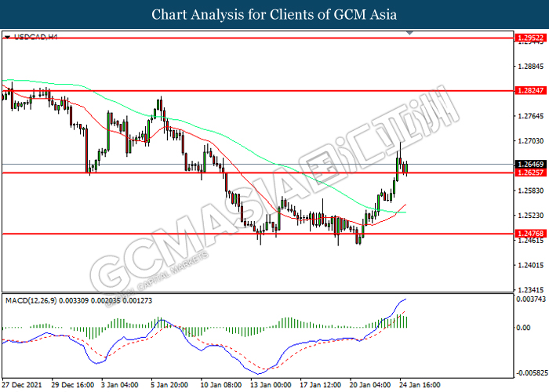The height and width of the screenshot is (392, 549).
Task: Select the 1.24768 support price label
Action: 530,233
